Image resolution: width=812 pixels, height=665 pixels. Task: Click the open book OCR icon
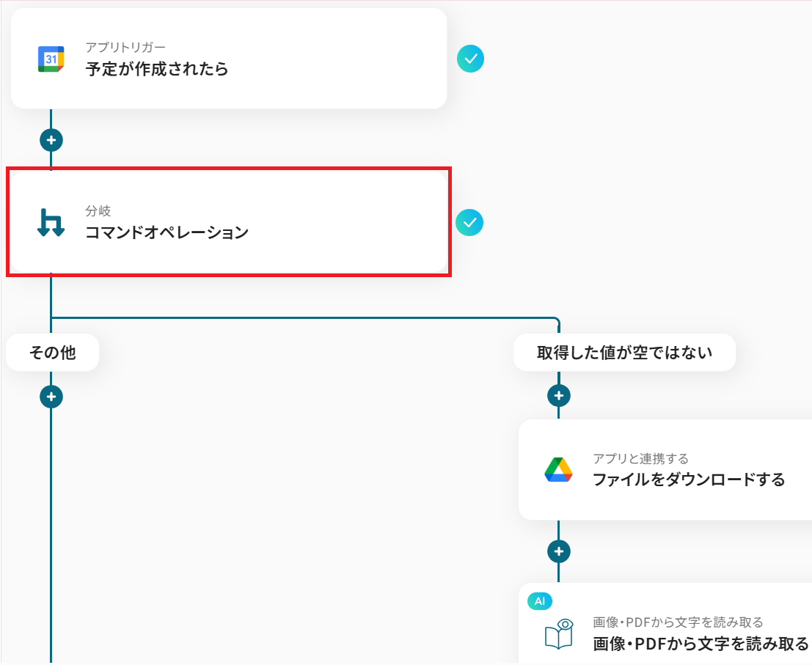point(559,634)
